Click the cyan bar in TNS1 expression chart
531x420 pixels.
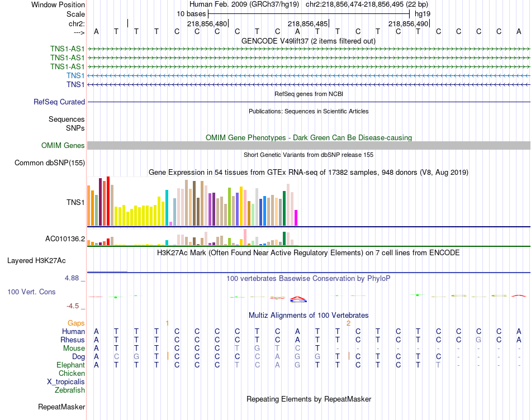pyautogui.click(x=167, y=208)
